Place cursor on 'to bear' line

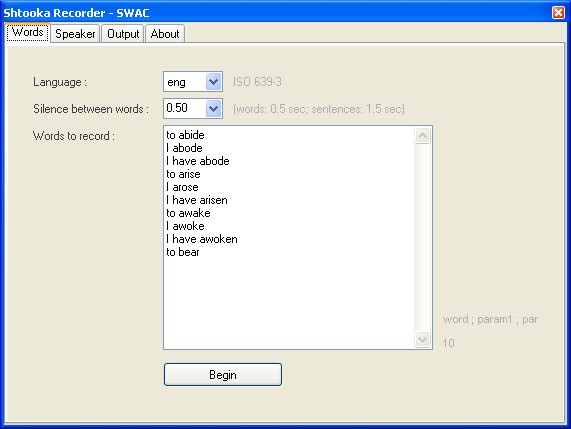click(x=183, y=252)
